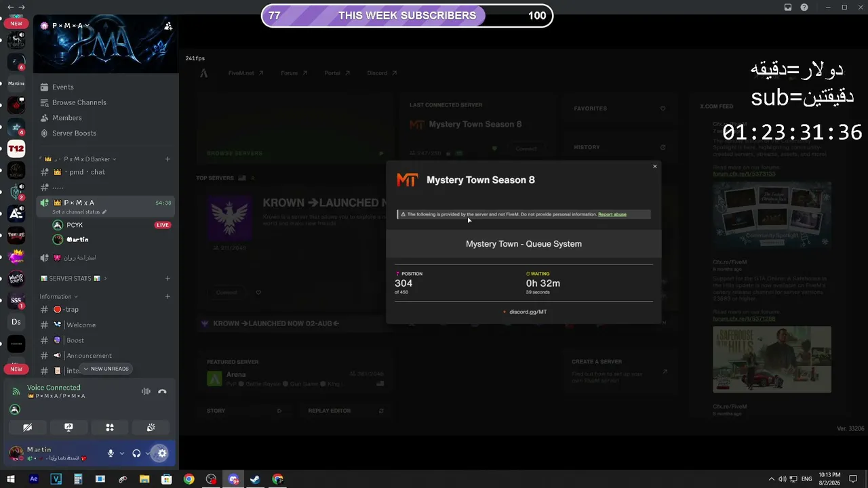
Task: Click the Voice Connected status text
Action: coord(54,388)
